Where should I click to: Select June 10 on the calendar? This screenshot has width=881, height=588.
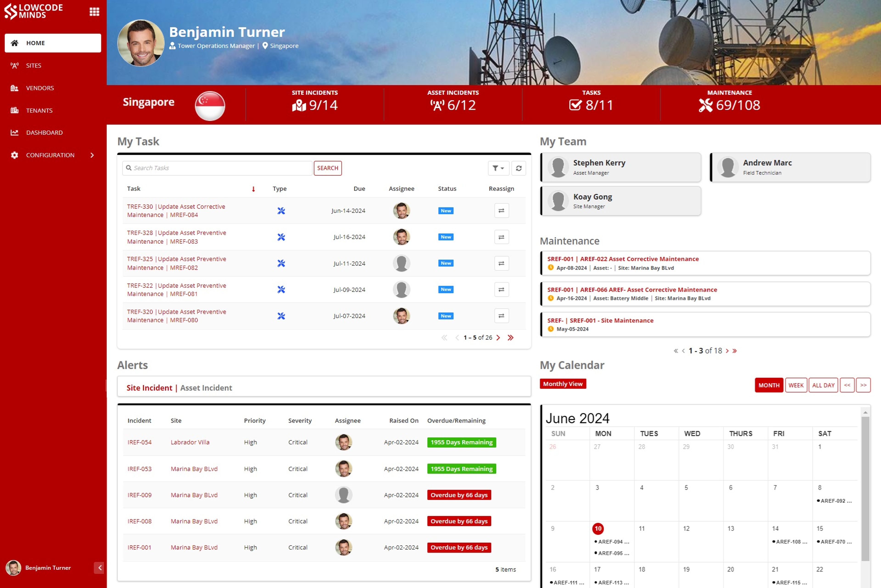tap(598, 529)
